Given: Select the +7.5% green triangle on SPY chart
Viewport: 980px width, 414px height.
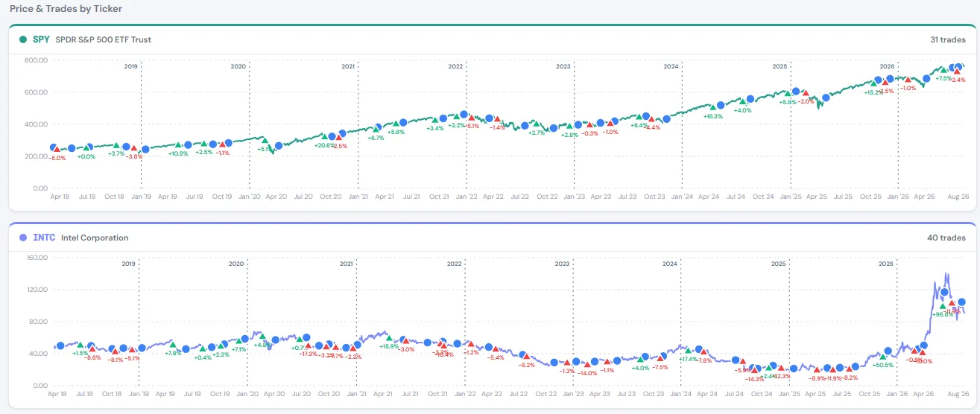Looking at the screenshot, I should pyautogui.click(x=943, y=70).
